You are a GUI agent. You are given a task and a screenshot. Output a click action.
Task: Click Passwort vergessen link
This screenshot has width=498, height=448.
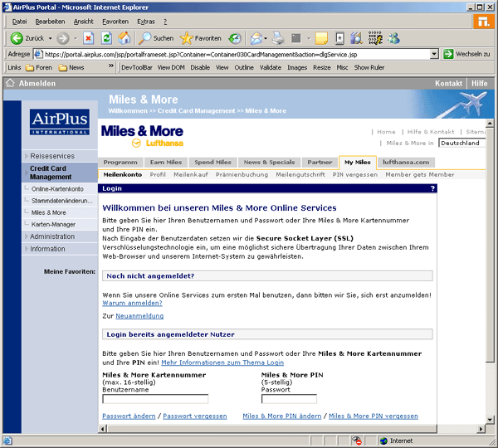195,416
